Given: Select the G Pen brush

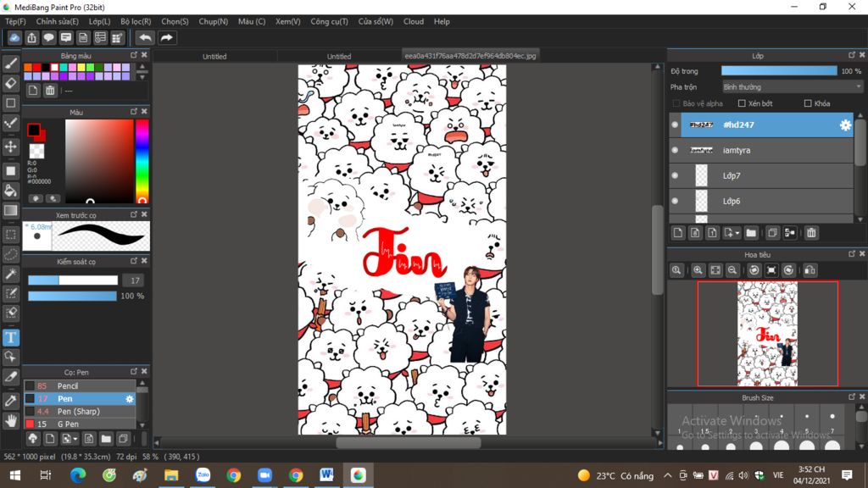Looking at the screenshot, I should coord(79,424).
